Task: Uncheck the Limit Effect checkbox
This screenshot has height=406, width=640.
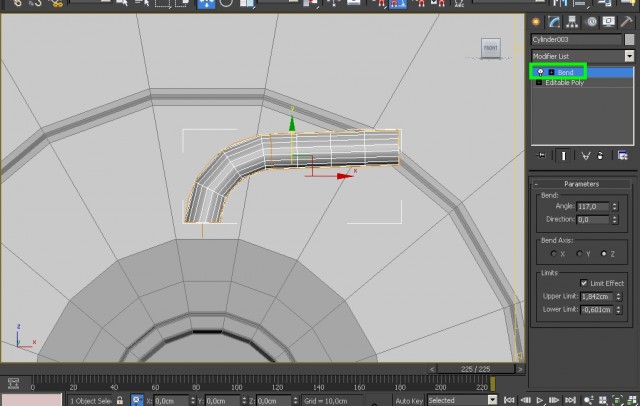Action: click(584, 283)
